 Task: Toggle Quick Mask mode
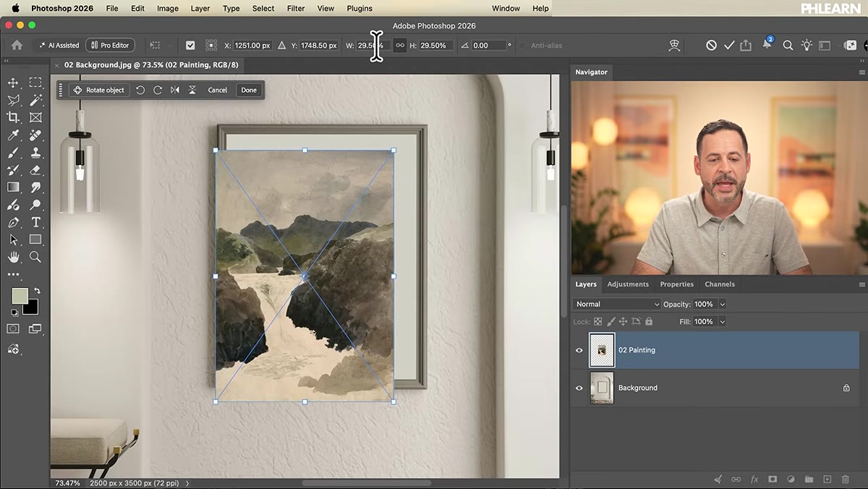[13, 329]
